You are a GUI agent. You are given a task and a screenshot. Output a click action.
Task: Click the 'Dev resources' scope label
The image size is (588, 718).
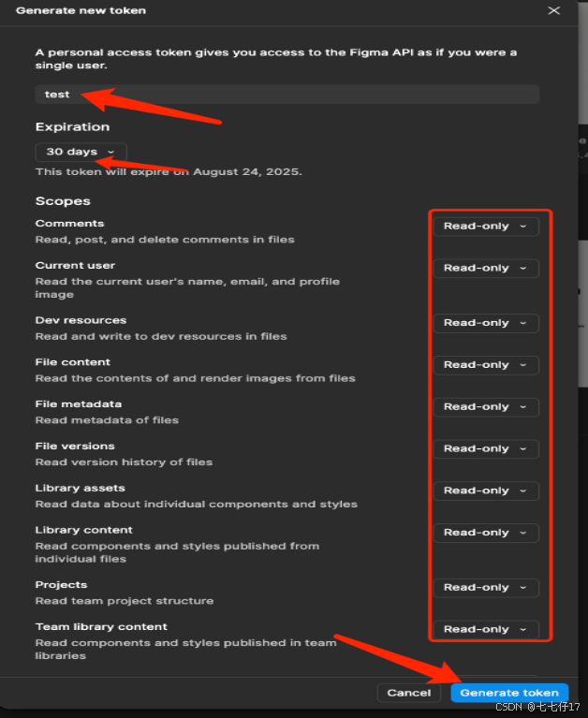click(81, 320)
